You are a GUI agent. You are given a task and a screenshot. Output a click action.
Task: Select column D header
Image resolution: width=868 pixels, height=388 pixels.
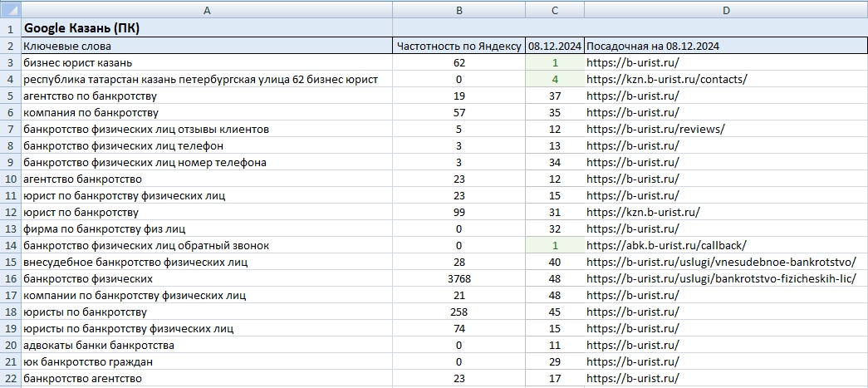click(x=726, y=9)
